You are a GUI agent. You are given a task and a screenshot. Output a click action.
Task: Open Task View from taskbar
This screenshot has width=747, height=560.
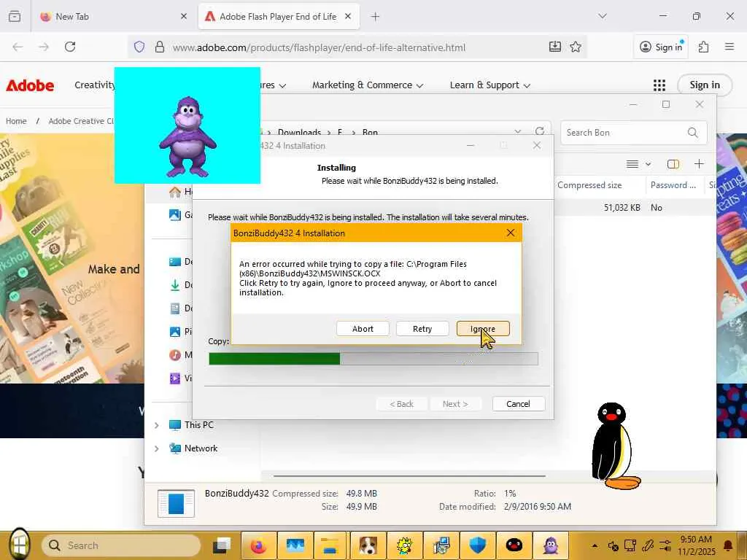click(222, 545)
